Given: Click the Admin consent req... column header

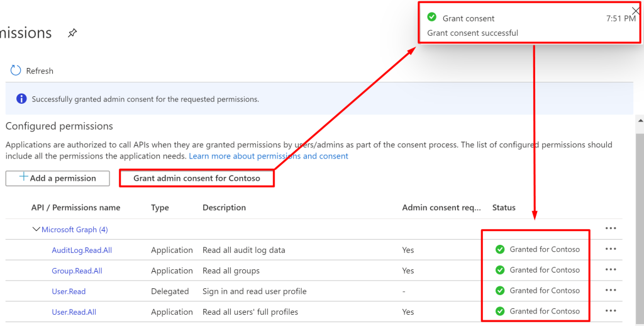Looking at the screenshot, I should click(x=441, y=208).
